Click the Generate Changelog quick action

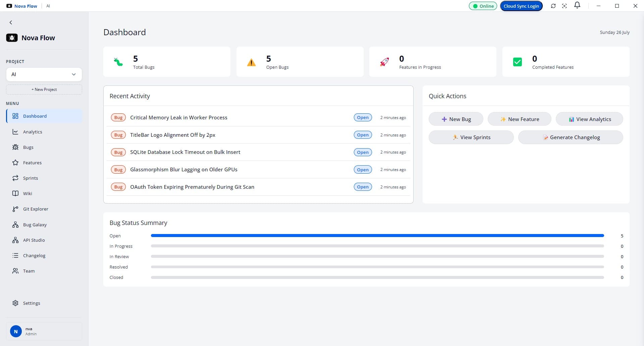coord(571,137)
